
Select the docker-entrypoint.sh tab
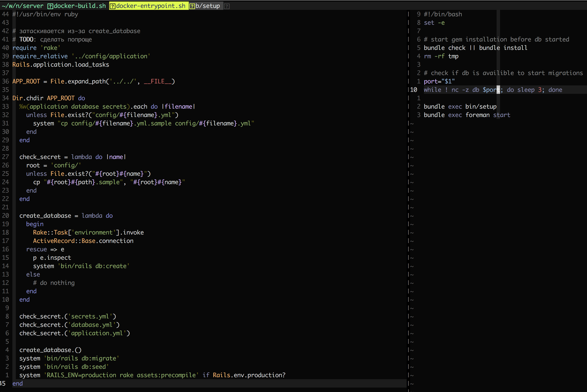point(151,6)
